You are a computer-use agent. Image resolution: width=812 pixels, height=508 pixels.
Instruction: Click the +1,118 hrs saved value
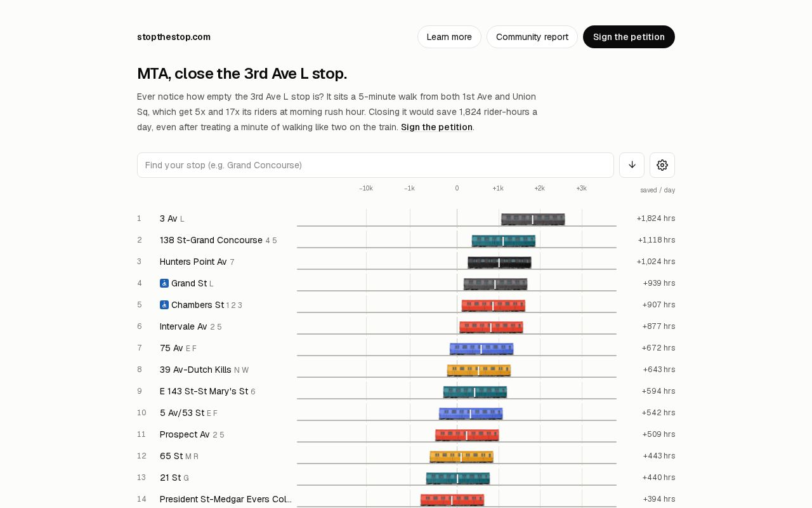click(x=657, y=240)
